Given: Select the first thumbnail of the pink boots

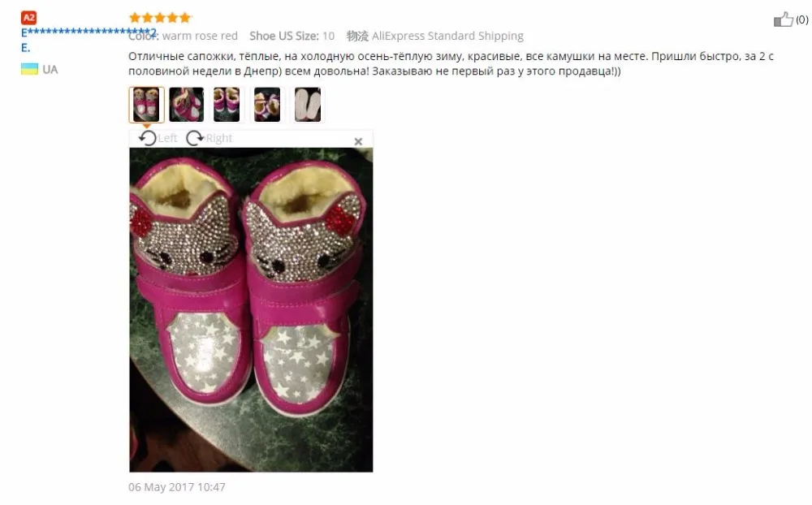Looking at the screenshot, I should 146,105.
